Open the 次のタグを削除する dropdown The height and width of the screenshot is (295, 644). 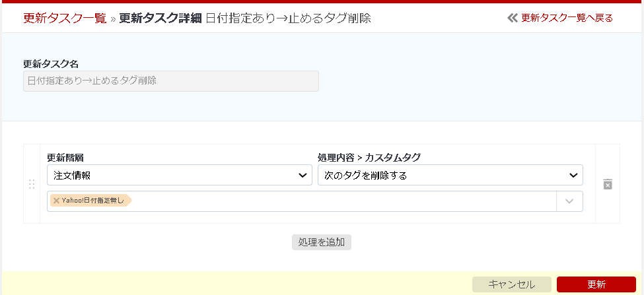click(450, 175)
